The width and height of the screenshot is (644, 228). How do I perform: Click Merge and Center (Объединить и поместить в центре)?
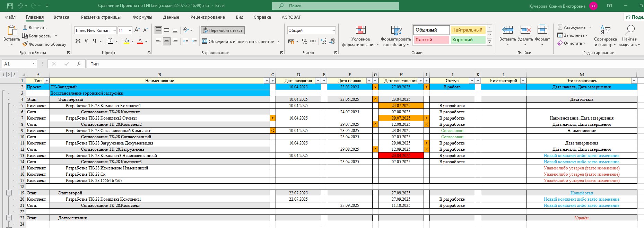pos(238,41)
